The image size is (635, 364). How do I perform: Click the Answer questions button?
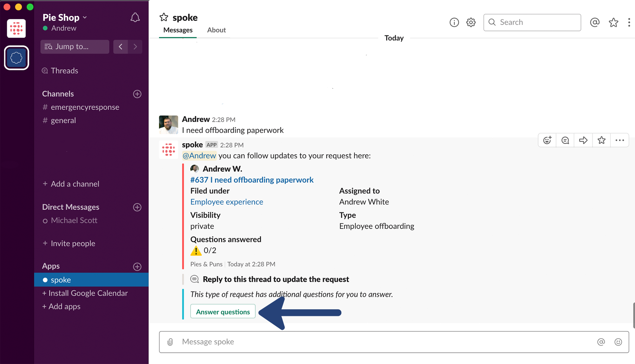tap(223, 311)
